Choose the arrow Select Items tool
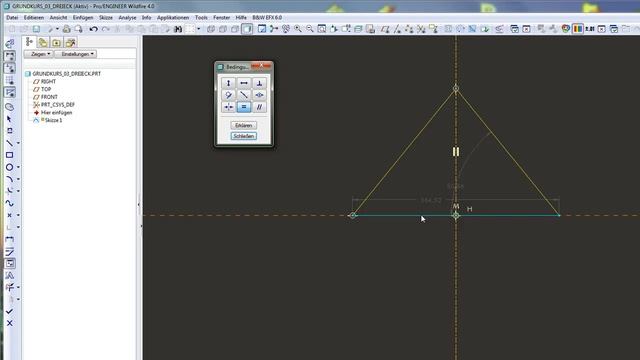This screenshot has height=360, width=640. click(9, 119)
